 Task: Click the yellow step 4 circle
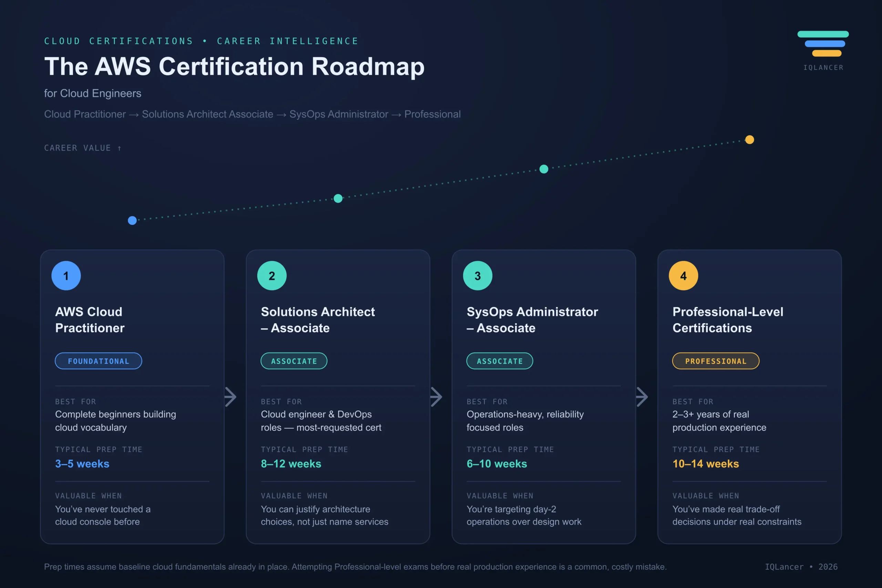tap(683, 276)
